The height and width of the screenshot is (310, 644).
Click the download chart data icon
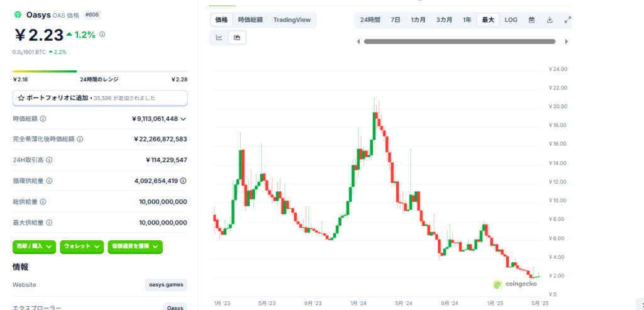coord(550,20)
